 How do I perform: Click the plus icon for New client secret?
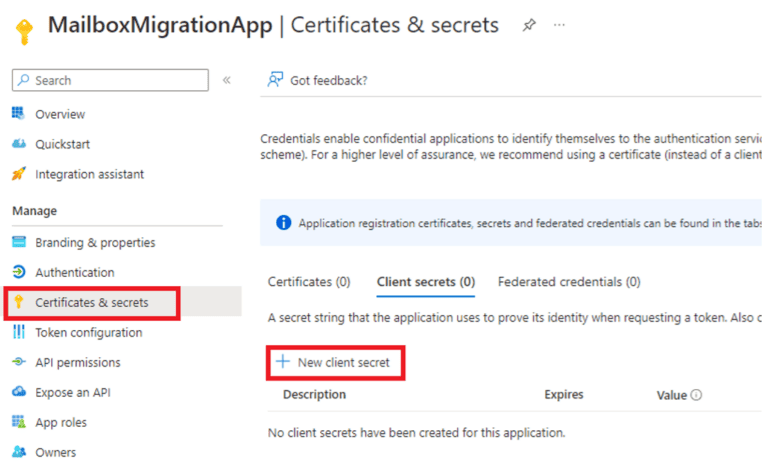283,362
